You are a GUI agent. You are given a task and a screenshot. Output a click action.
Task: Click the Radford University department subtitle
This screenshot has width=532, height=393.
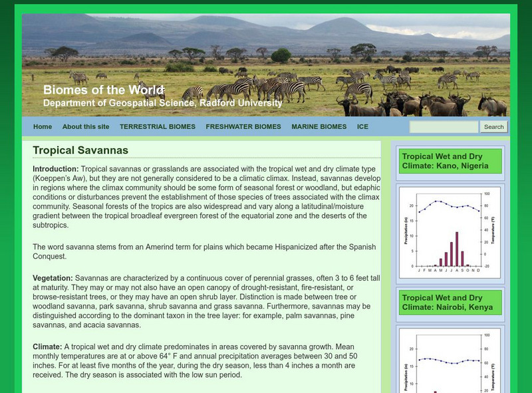(x=162, y=103)
